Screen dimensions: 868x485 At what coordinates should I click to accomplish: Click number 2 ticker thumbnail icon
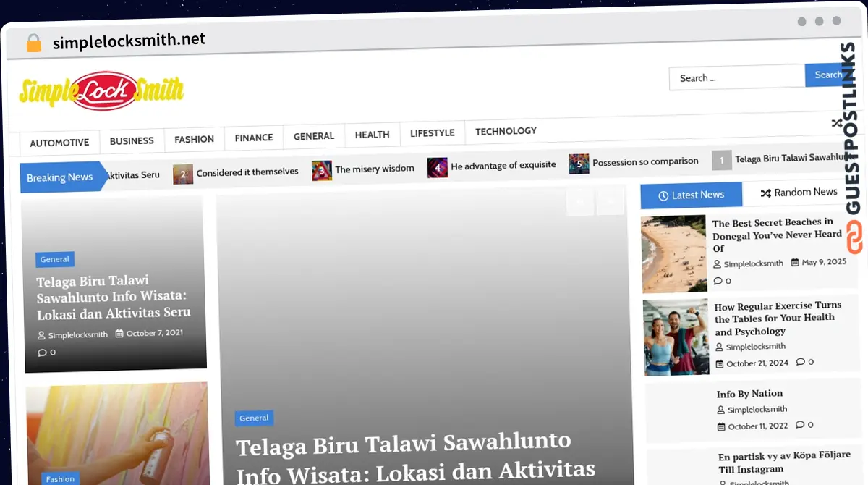click(x=183, y=174)
